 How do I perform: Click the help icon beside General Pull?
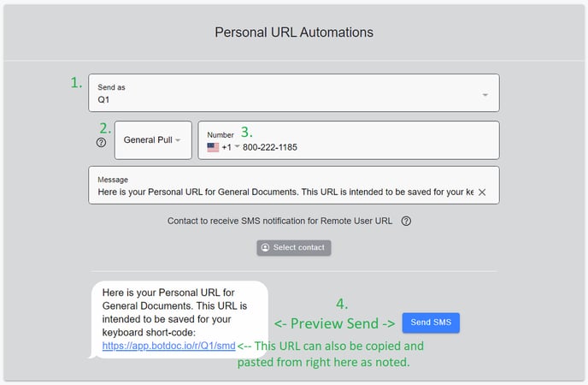102,142
